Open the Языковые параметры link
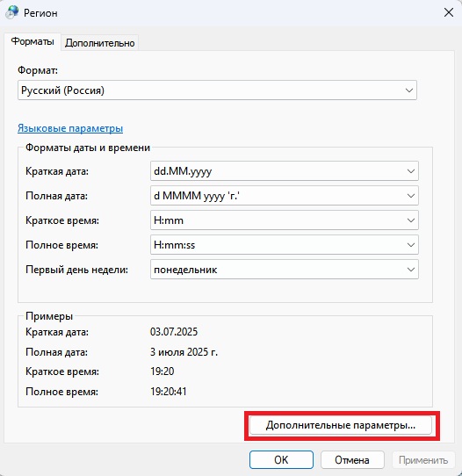Viewport: 462px width, 476px height. pyautogui.click(x=70, y=128)
